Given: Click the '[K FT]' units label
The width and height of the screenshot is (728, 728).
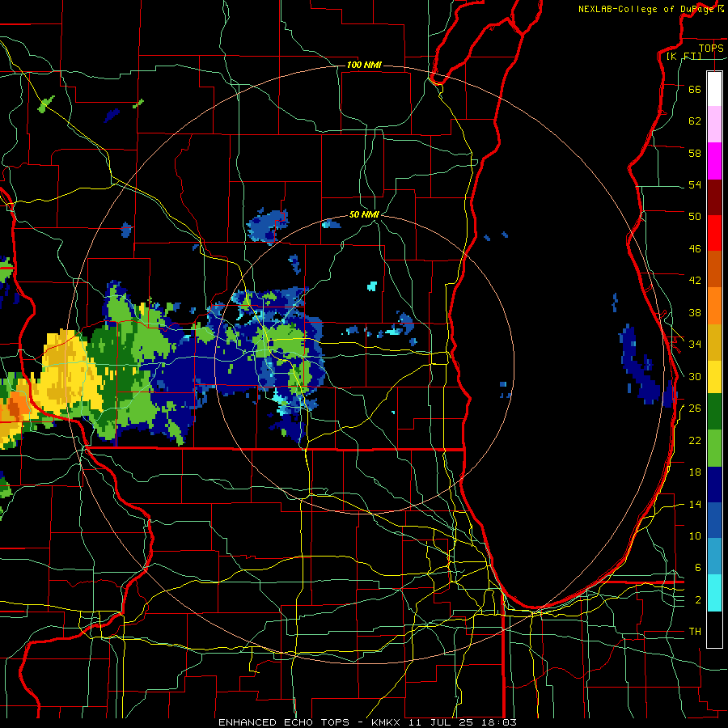Looking at the screenshot, I should tap(684, 56).
